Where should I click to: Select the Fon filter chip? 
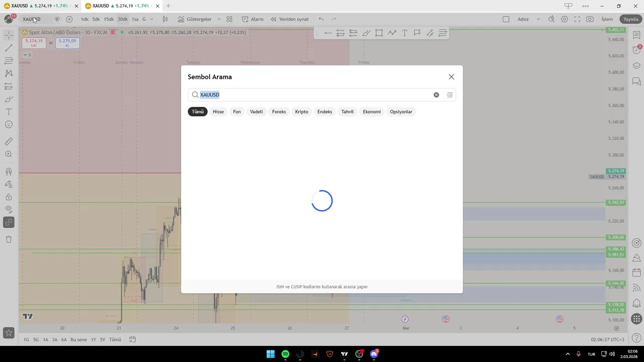click(x=237, y=112)
